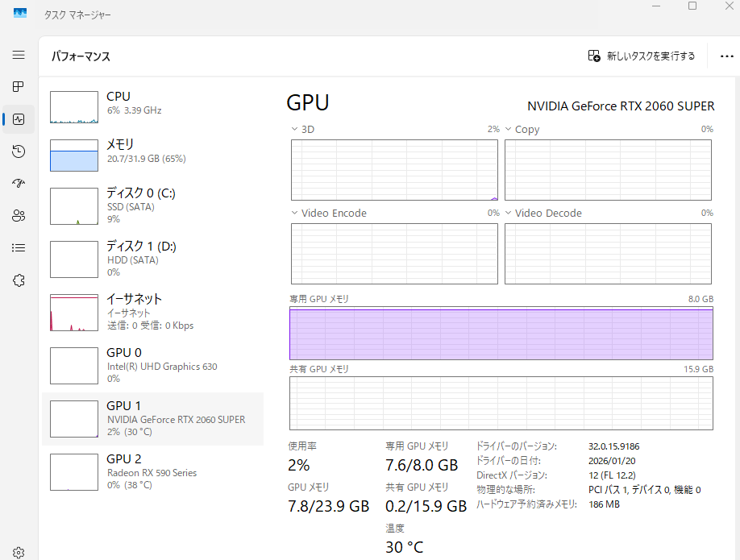Open App history icon in sidebar

tap(19, 151)
